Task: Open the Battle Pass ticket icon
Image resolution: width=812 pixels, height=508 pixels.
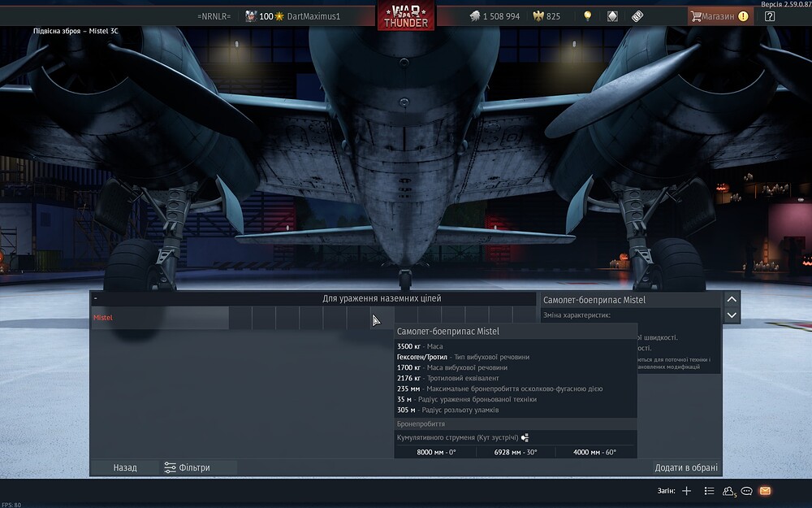Action: (x=637, y=16)
